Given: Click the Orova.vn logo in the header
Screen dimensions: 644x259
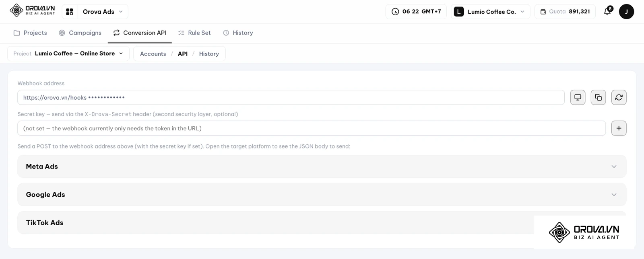Looking at the screenshot, I should pos(32,11).
